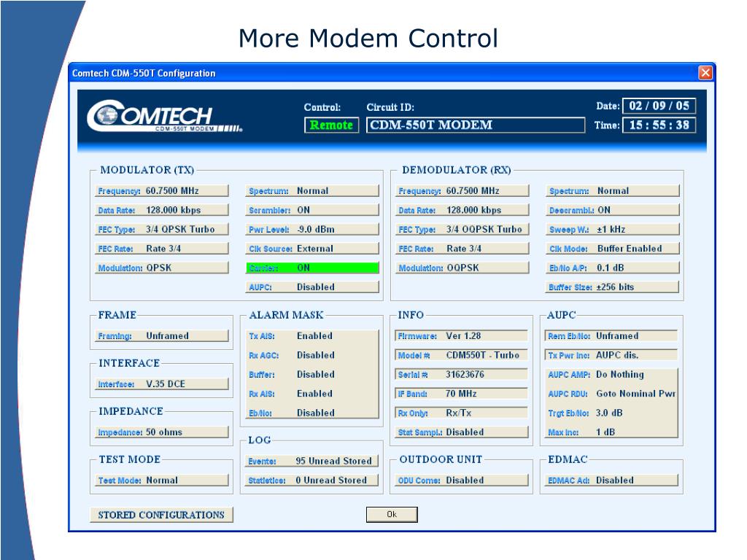747x560 pixels.
Task: Toggle the green Carrier ON field
Action: (312, 268)
